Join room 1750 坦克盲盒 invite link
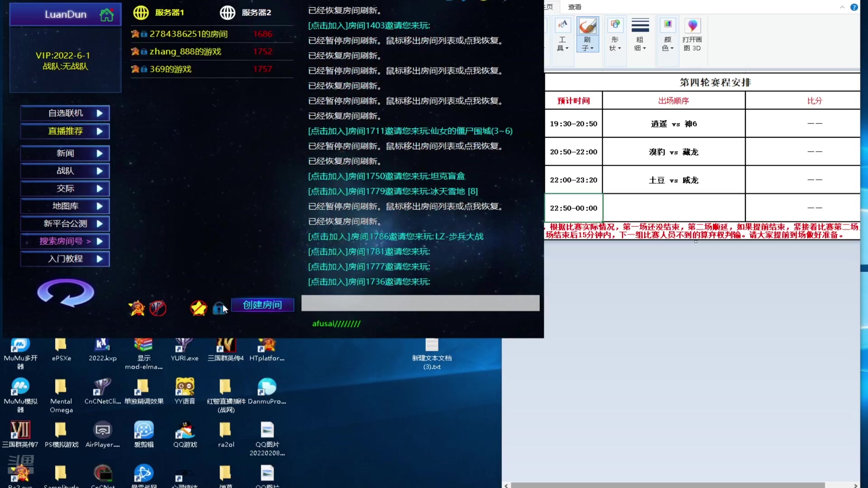Screen dimensions: 868x488 pos(387,176)
